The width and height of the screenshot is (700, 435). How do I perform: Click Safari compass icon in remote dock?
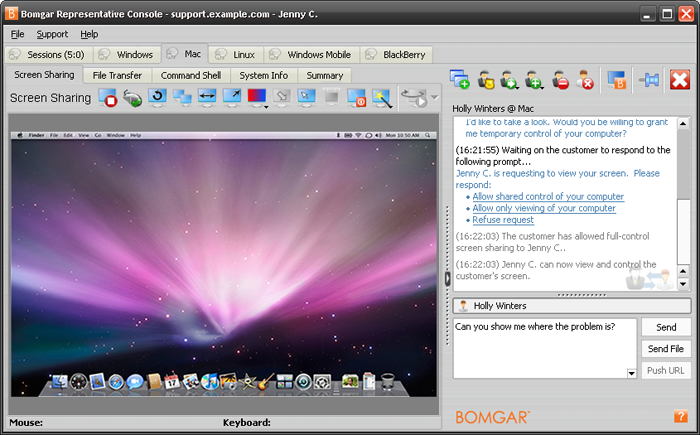(x=116, y=382)
